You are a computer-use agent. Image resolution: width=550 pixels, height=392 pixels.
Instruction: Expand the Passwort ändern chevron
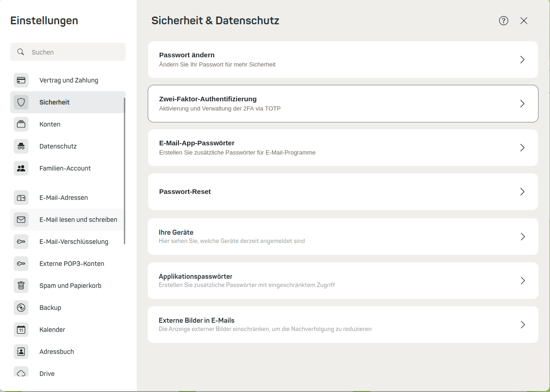522,60
